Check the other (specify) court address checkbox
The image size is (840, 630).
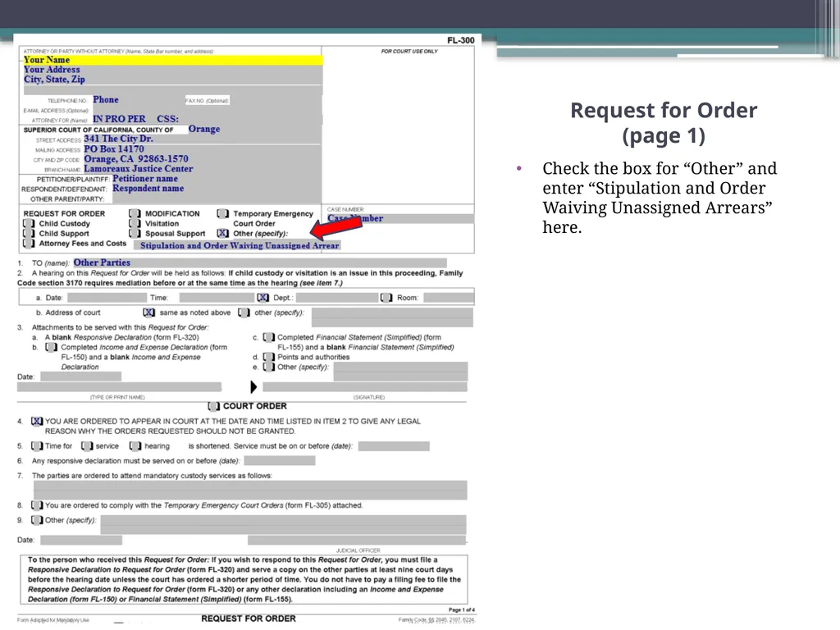tap(244, 313)
